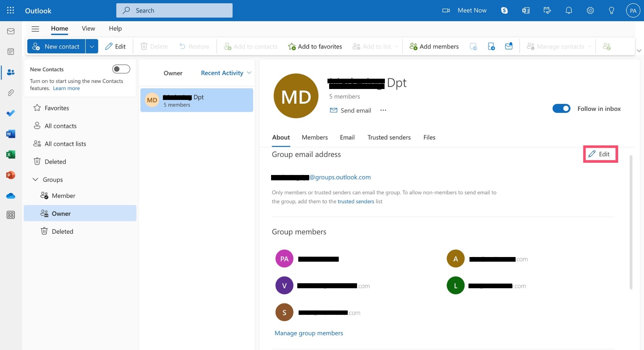Click the Edit button beside Group email address

pos(600,154)
